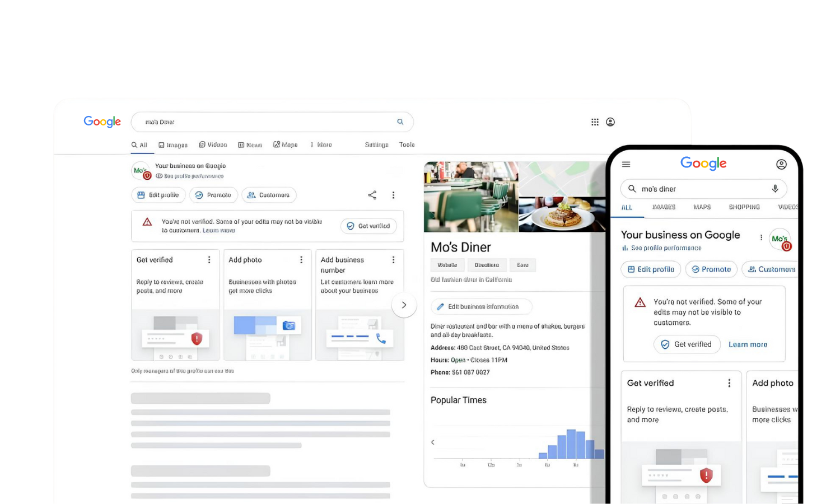Tap the mobile Customers button
The height and width of the screenshot is (504, 840).
[x=770, y=269]
